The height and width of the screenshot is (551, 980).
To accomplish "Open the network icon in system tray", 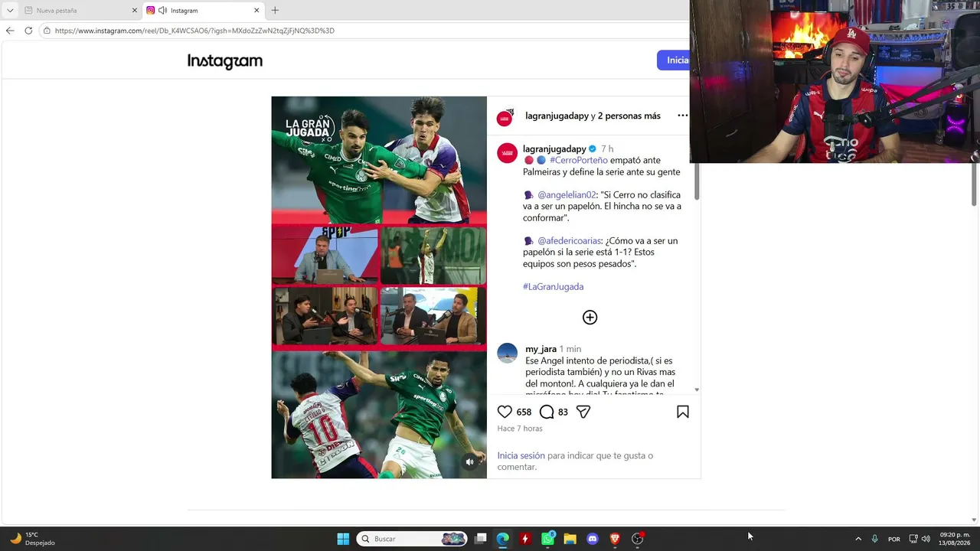I will (x=913, y=539).
